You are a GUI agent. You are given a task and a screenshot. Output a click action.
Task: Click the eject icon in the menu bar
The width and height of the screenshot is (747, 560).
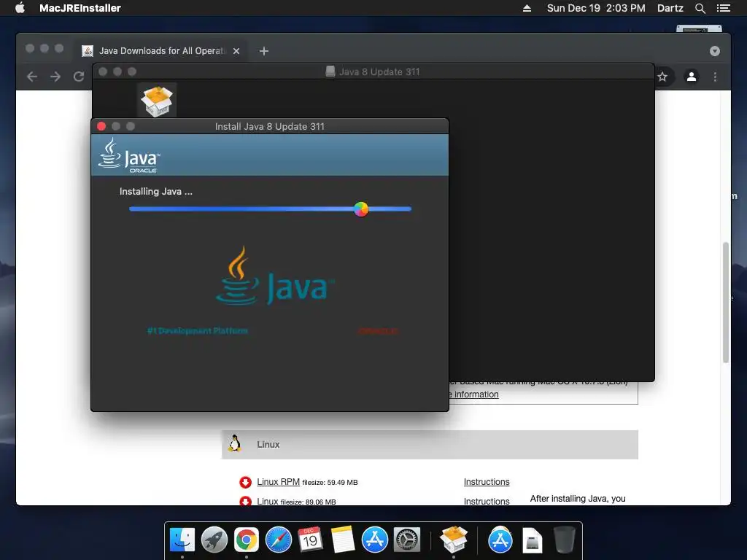point(527,8)
